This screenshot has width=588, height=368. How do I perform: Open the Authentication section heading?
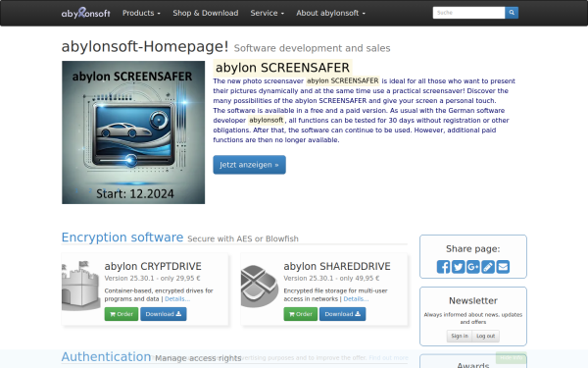click(106, 357)
